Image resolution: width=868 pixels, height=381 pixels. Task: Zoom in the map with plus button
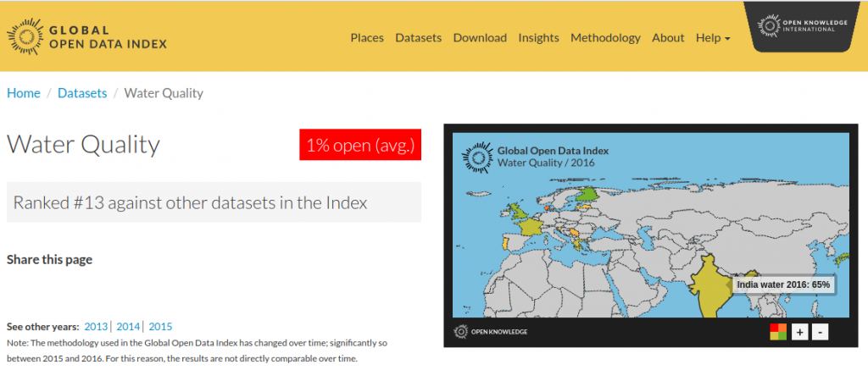tap(799, 332)
